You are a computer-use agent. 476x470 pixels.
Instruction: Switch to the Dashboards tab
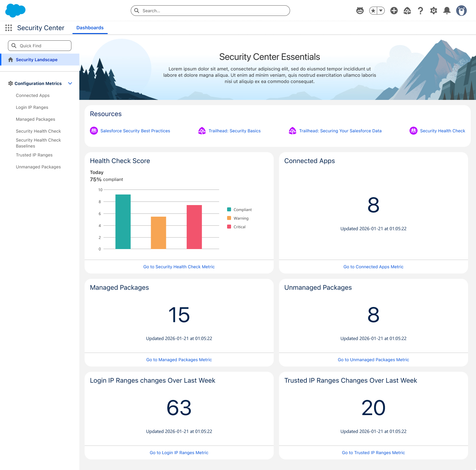[90, 28]
